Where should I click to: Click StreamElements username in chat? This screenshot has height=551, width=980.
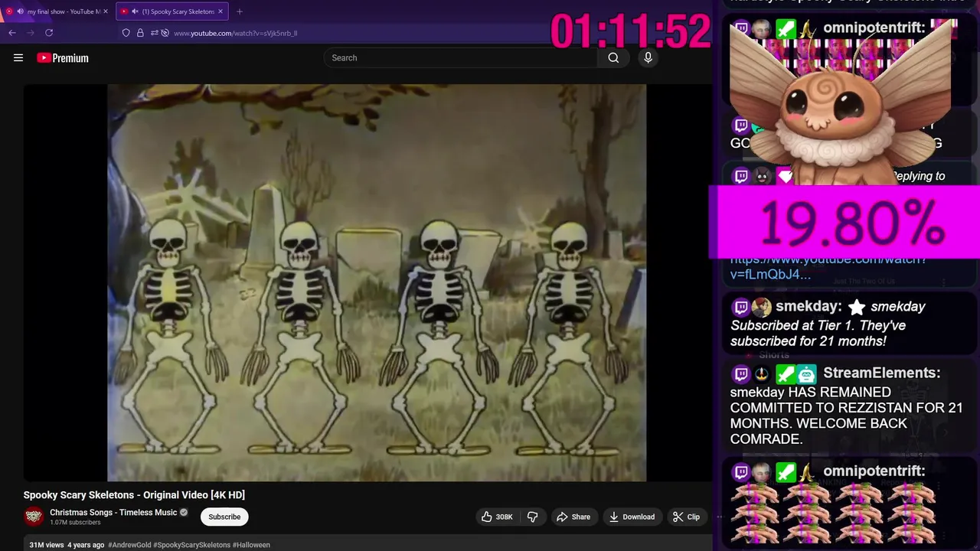pos(881,373)
